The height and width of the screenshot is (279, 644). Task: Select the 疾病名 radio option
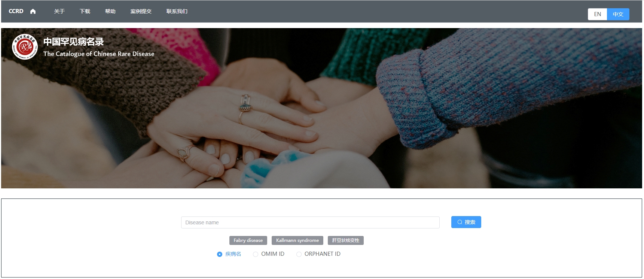click(x=220, y=254)
